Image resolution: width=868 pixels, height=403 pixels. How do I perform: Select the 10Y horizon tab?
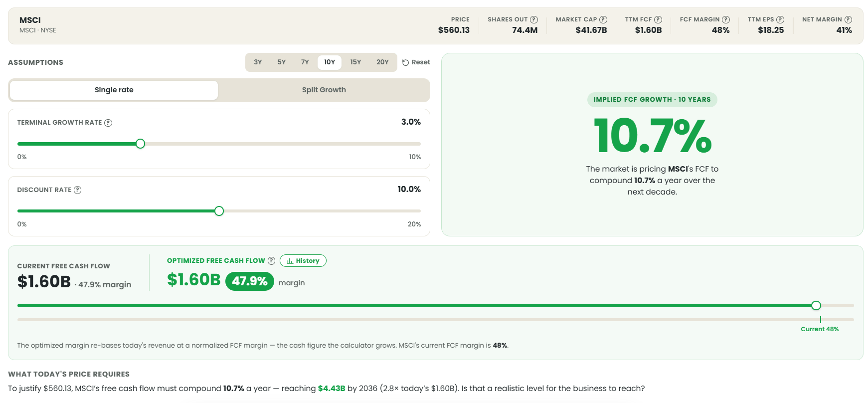point(330,62)
